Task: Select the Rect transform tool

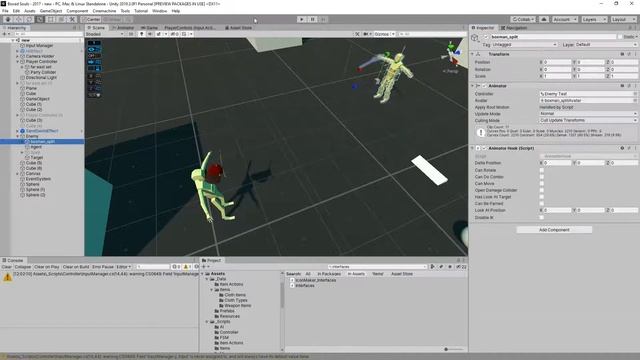Action: click(51, 19)
